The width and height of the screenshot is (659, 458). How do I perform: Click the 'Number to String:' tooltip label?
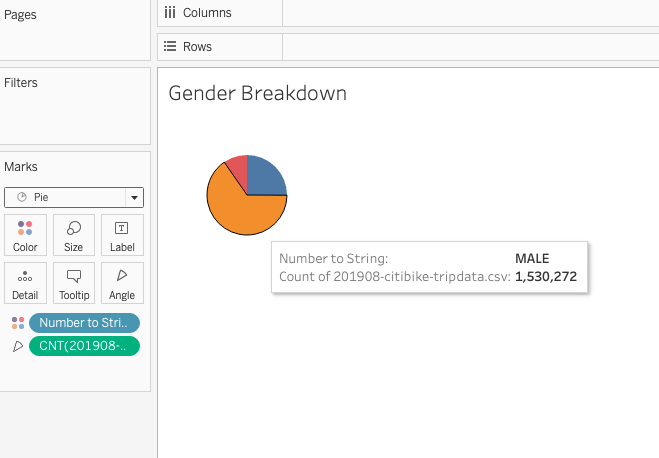(x=334, y=258)
